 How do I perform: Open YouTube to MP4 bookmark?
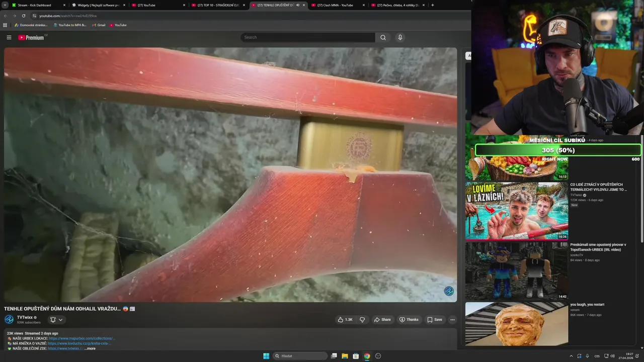(x=70, y=25)
